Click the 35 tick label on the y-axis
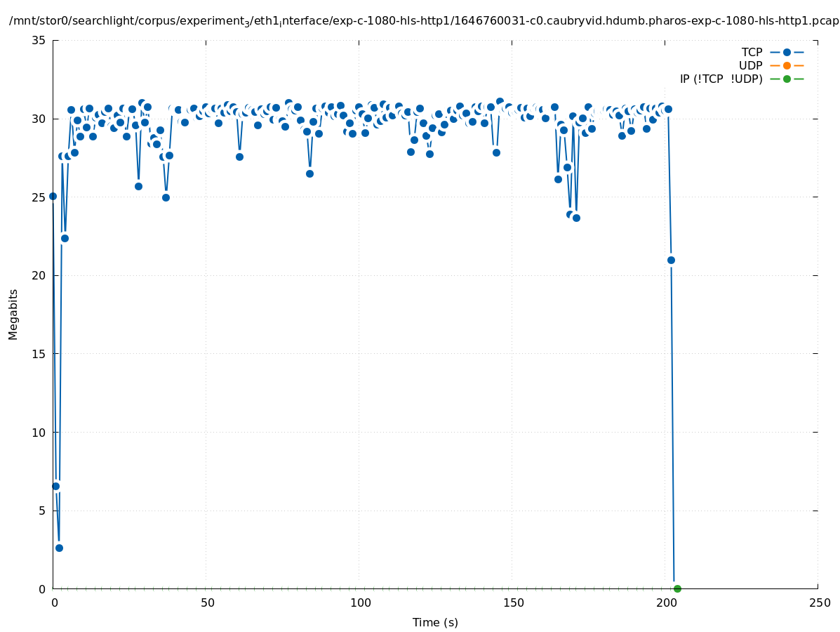The height and width of the screenshot is (632, 840). coord(39,40)
